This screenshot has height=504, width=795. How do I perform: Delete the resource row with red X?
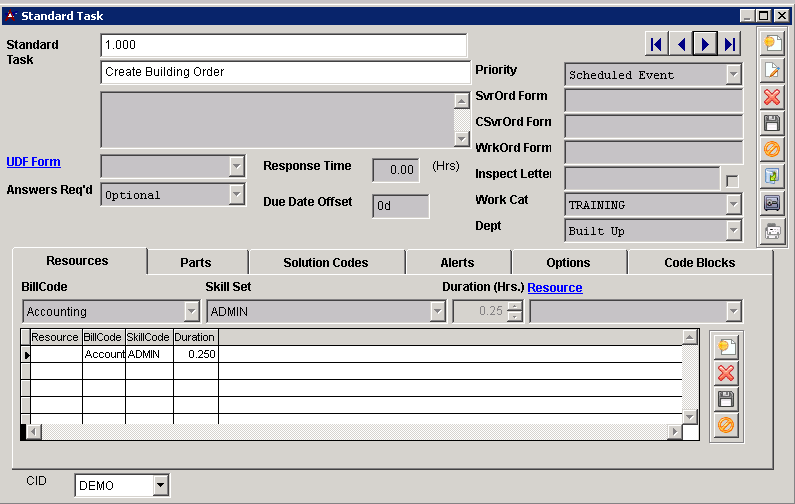coord(726,373)
